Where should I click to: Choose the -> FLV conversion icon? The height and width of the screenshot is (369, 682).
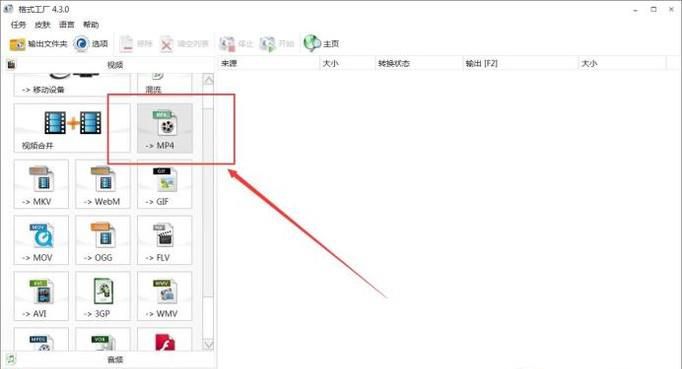pyautogui.click(x=164, y=240)
